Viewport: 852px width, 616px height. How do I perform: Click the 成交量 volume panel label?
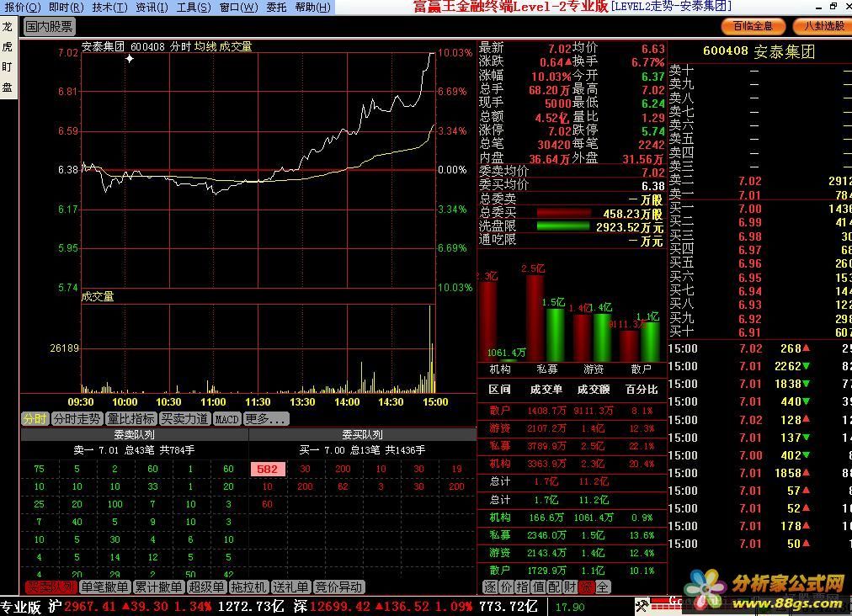pos(98,296)
